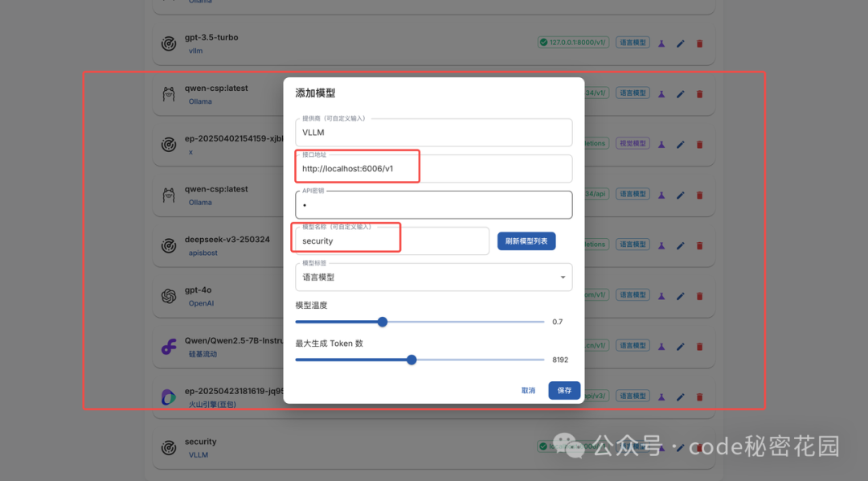Click 保存 to save the model
The width and height of the screenshot is (868, 481).
point(564,390)
